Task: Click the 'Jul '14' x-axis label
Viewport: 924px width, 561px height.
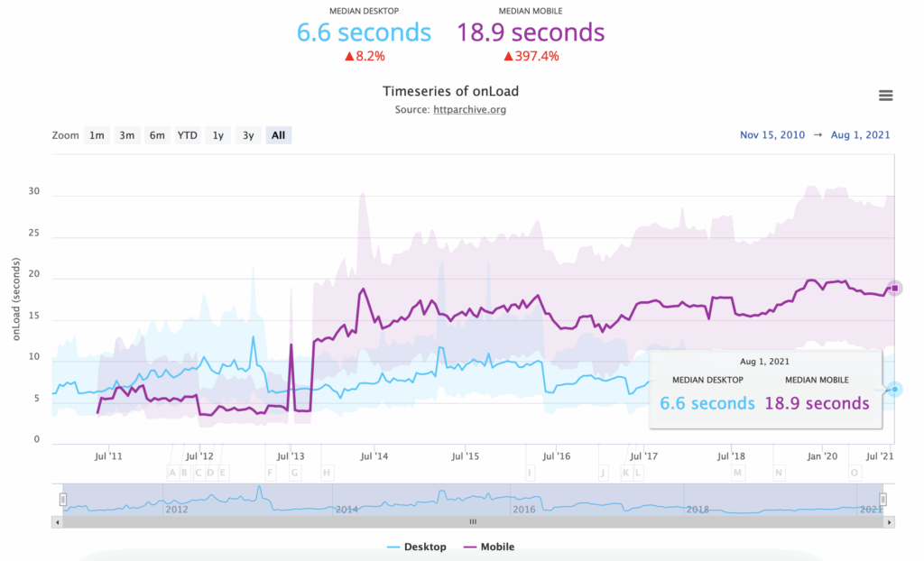Action: click(374, 456)
